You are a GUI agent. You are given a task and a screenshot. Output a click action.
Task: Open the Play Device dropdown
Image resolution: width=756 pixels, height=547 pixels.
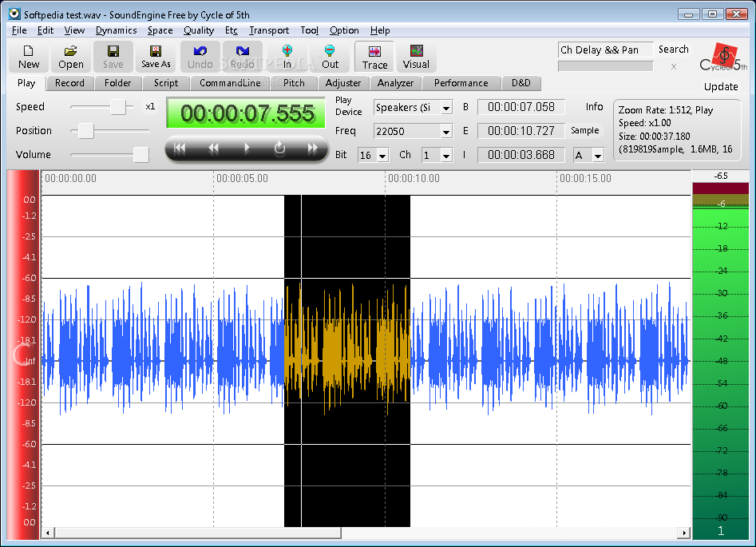446,108
